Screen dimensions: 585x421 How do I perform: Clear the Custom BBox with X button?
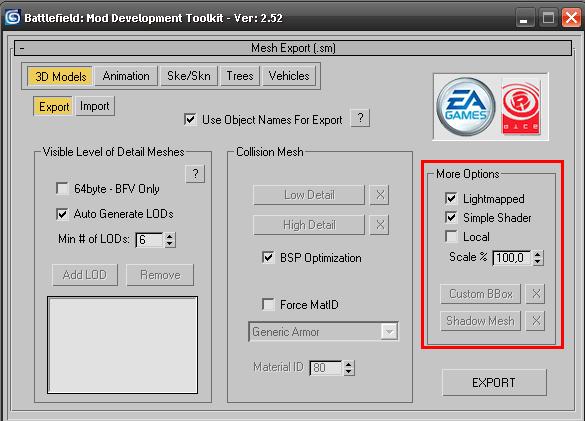coord(536,294)
